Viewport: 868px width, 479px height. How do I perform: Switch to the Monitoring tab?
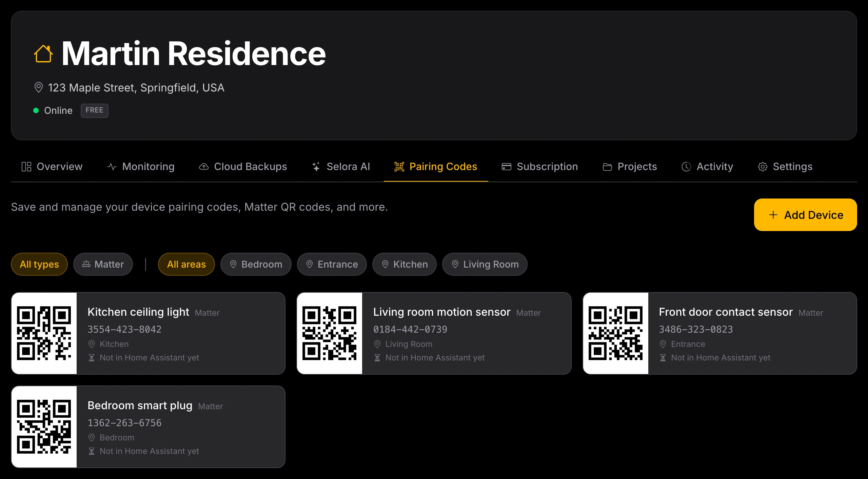coord(141,166)
